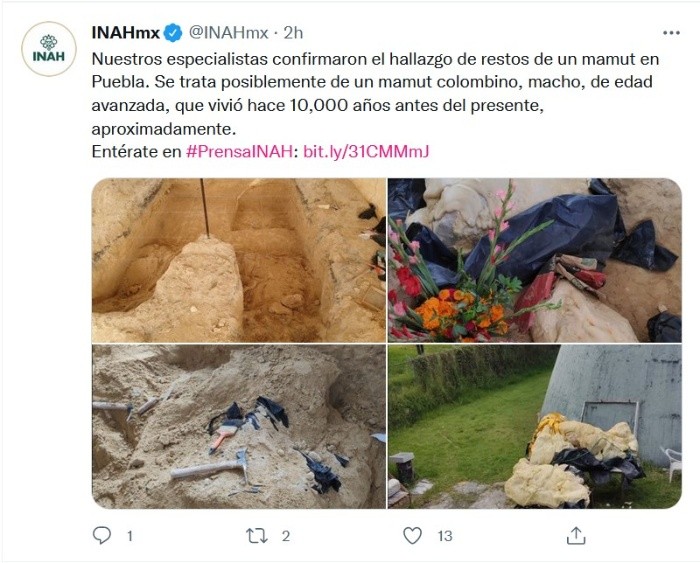Click the share upload icon
The image size is (700, 563).
coord(576,535)
